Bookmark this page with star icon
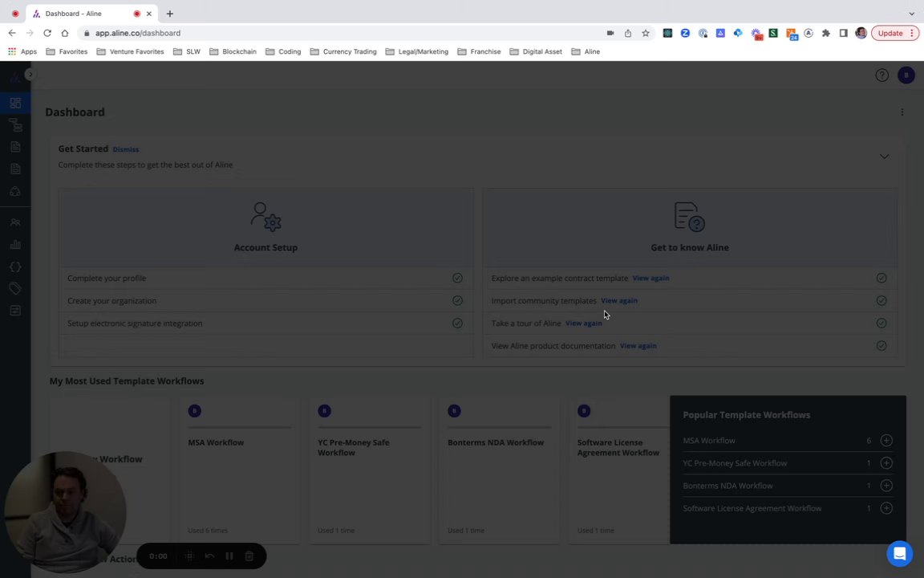The height and width of the screenshot is (578, 924). [645, 33]
